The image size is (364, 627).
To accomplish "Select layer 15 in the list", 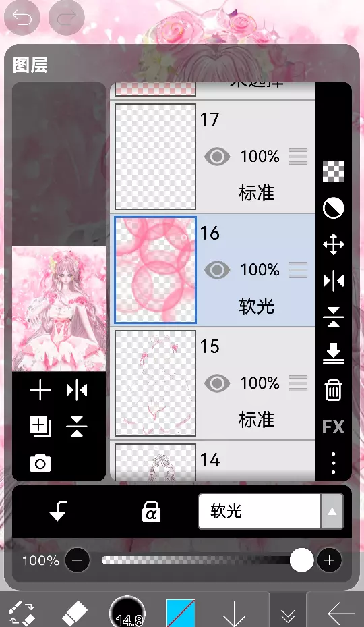I will tap(212, 383).
